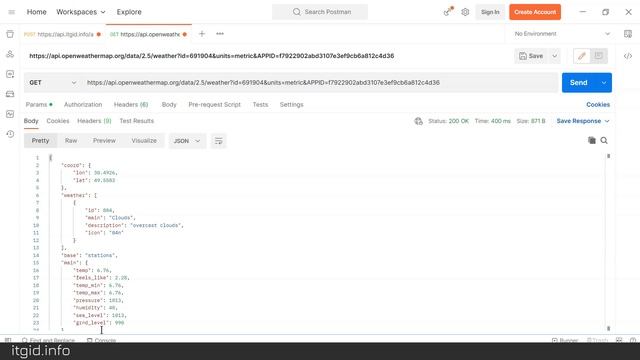640x360 pixels.
Task: Open the Cookies link
Action: click(x=598, y=104)
